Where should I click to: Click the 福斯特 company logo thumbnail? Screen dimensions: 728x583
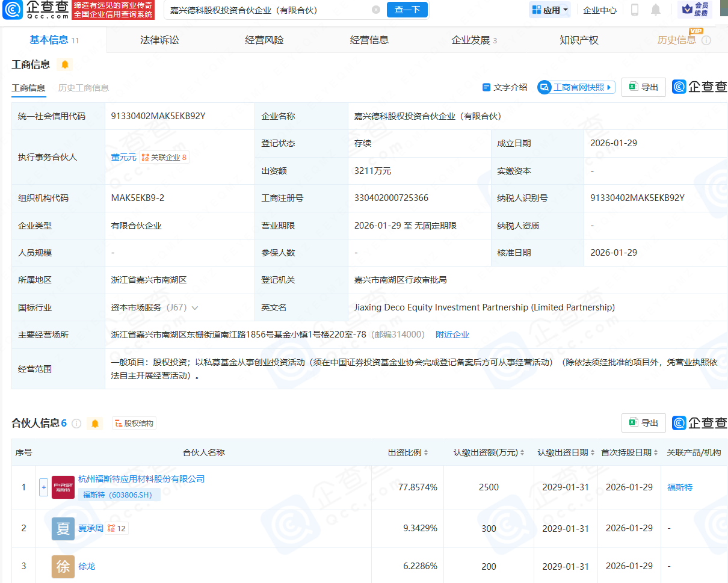(63, 487)
